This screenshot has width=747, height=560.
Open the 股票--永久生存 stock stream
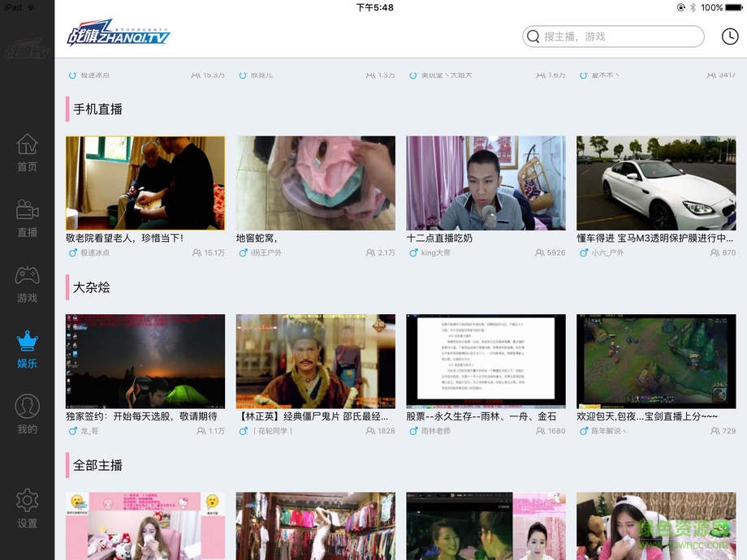click(x=486, y=363)
